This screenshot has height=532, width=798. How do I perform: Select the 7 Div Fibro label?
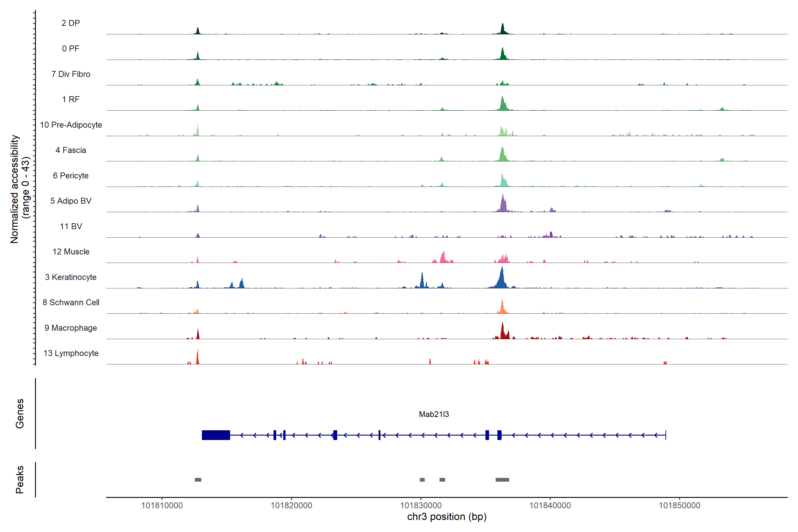70,74
